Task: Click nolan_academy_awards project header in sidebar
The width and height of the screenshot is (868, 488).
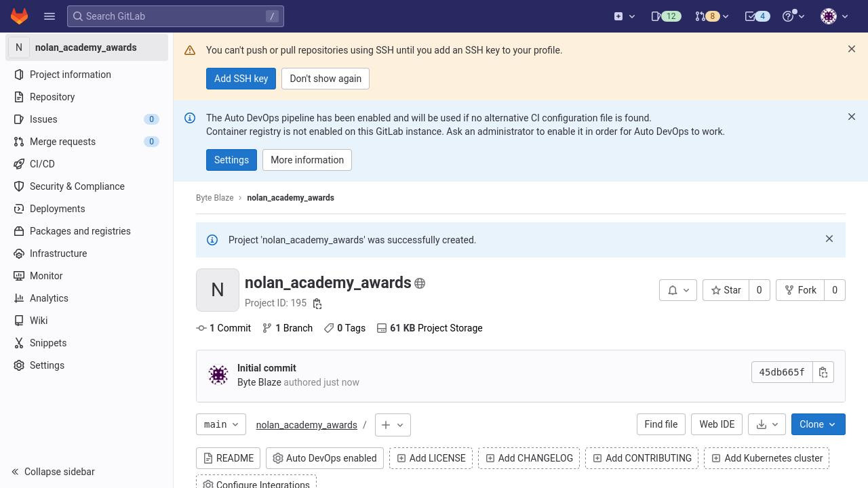Action: (87, 47)
